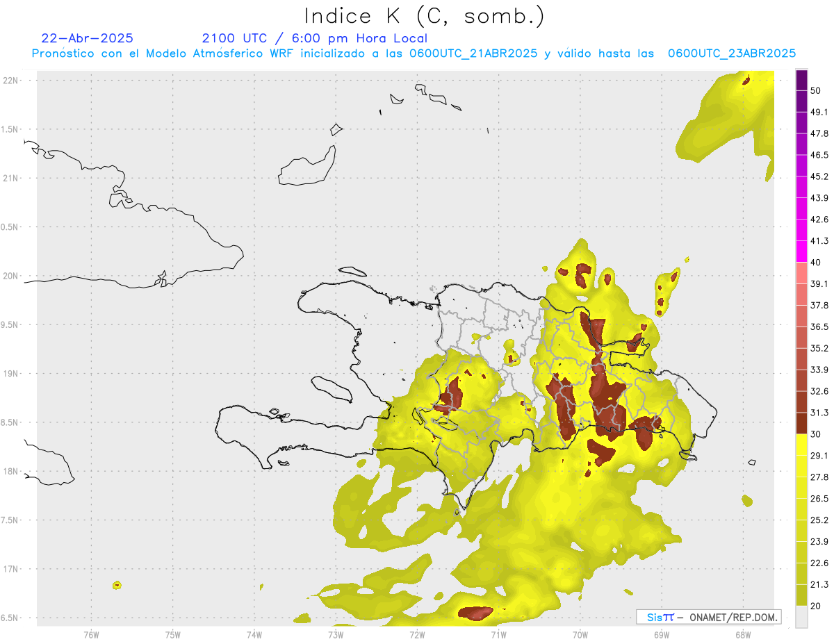The height and width of the screenshot is (644, 834).
Task: Click the colorbar value '20'
Action: 816,606
